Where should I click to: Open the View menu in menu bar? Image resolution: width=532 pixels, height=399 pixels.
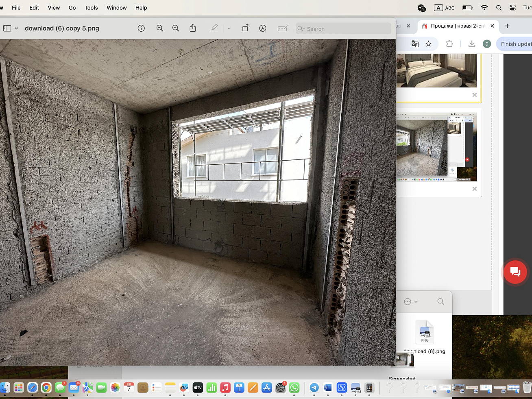click(x=54, y=8)
